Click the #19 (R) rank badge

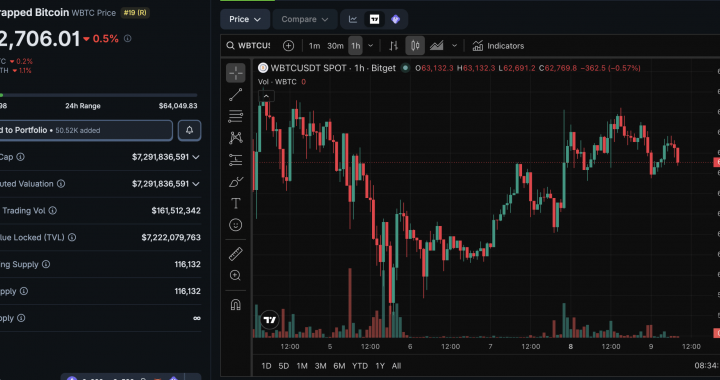tap(135, 13)
